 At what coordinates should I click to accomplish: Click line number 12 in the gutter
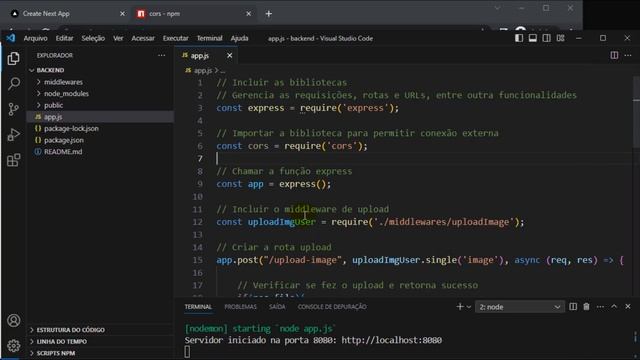[198, 222]
